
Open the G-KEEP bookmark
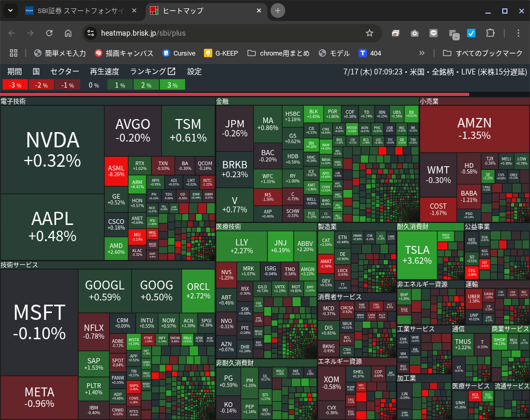pyautogui.click(x=221, y=53)
